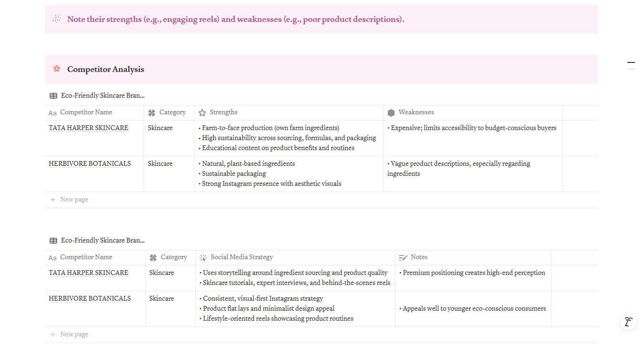This screenshot has width=644, height=345.
Task: Open TATA HARPER SKINCARE page in first table
Action: [x=88, y=128]
